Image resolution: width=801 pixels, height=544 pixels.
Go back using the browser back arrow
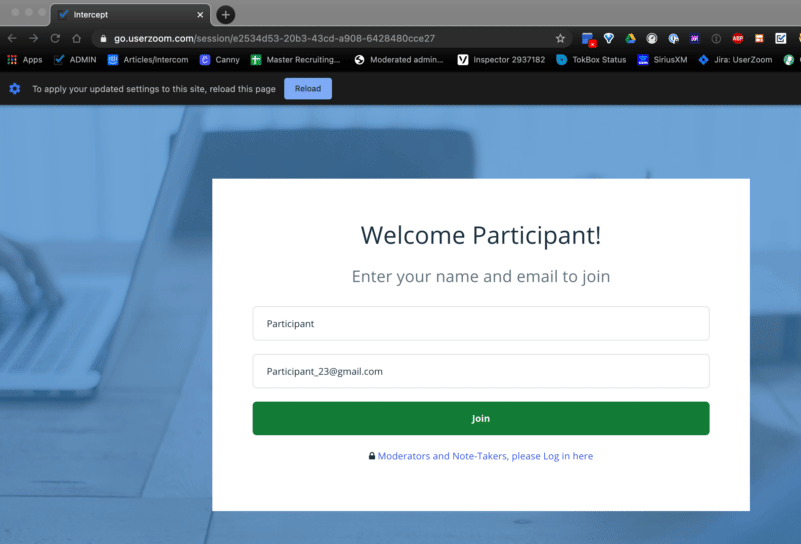pyautogui.click(x=12, y=38)
